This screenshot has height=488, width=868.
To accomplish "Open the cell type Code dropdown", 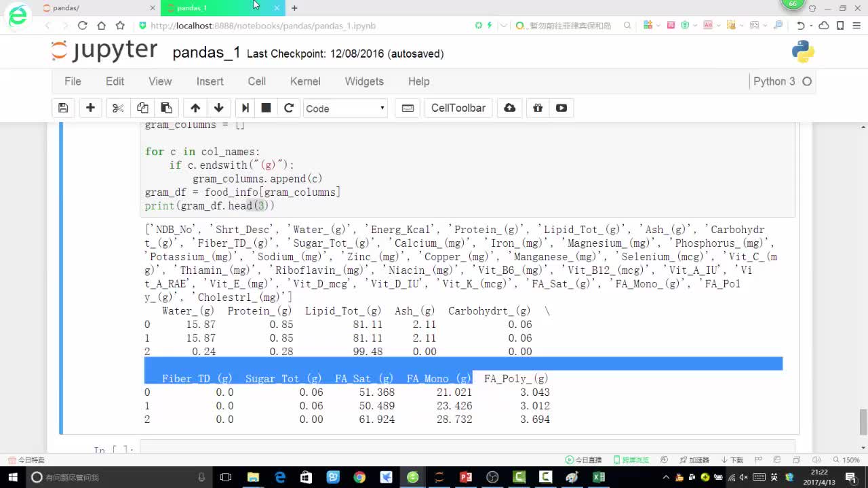I will 345,108.
